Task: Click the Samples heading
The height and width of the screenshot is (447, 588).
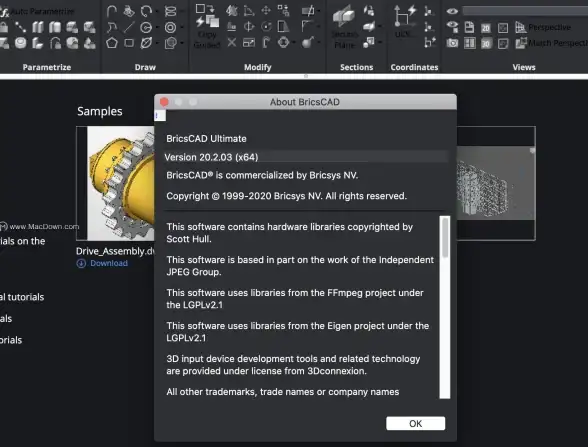Action: 100,111
